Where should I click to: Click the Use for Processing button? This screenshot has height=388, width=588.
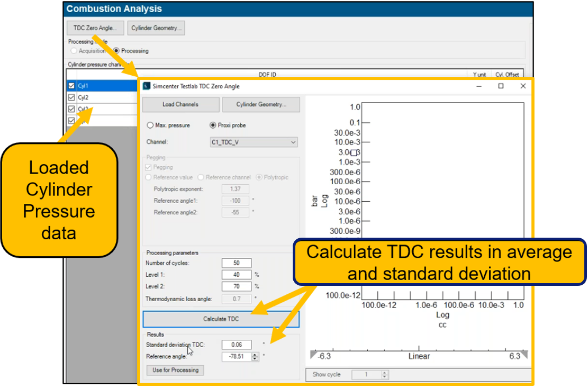pos(175,371)
